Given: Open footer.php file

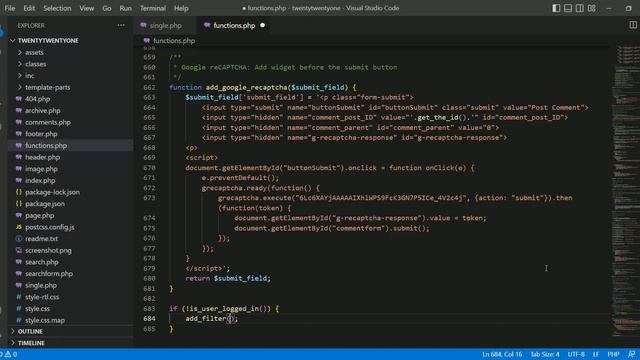Looking at the screenshot, I should pos(41,134).
